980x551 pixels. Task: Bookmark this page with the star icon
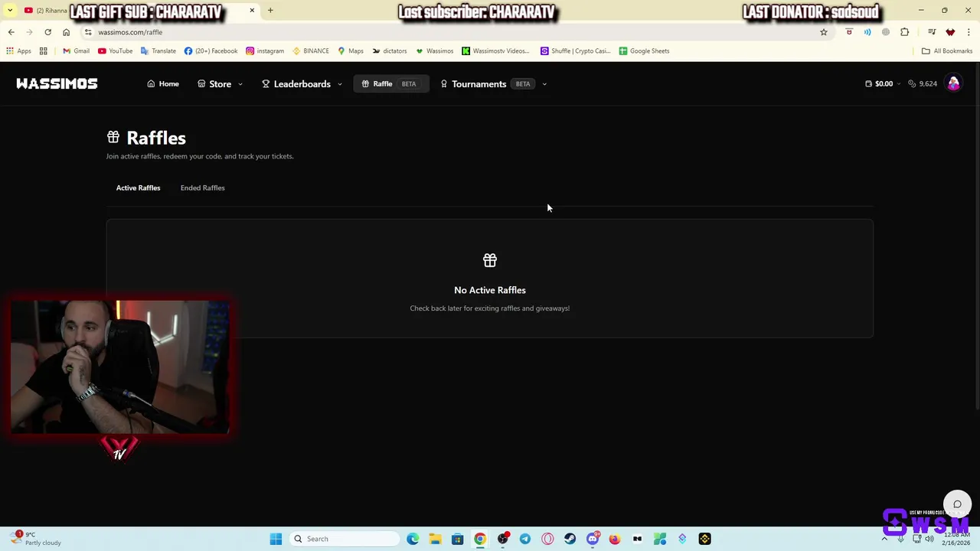tap(824, 32)
